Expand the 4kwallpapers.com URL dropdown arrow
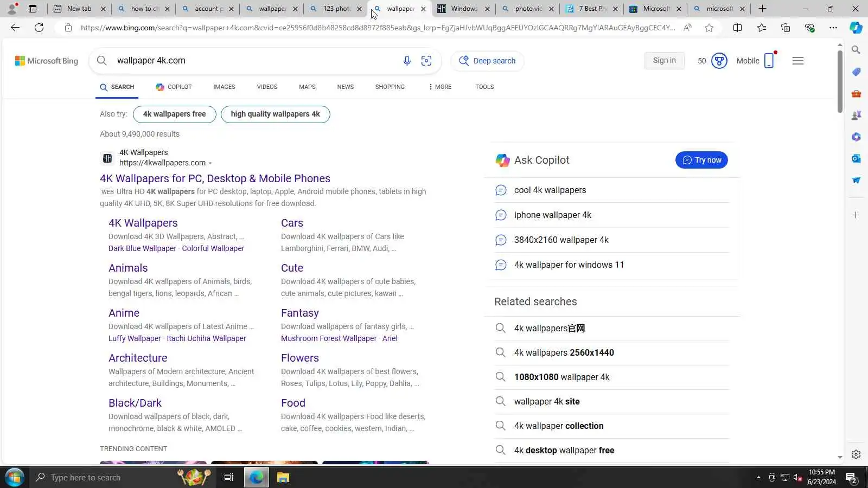 (x=210, y=163)
